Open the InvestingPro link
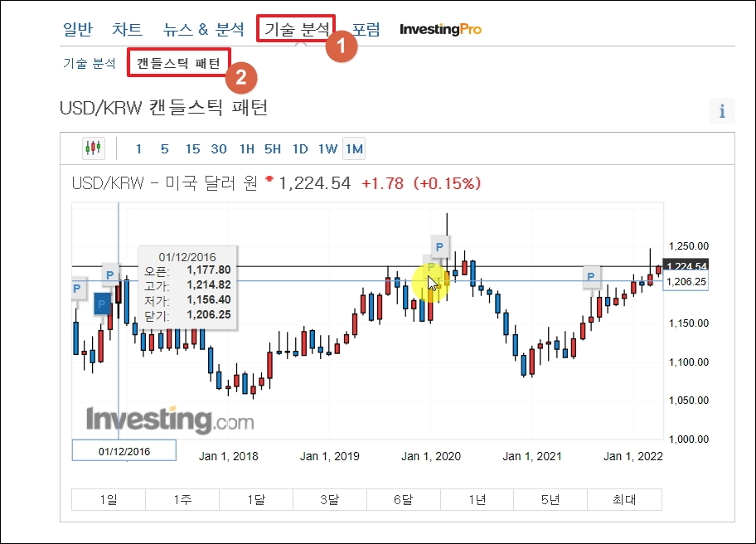Screen dimensions: 756x544 (x=441, y=29)
